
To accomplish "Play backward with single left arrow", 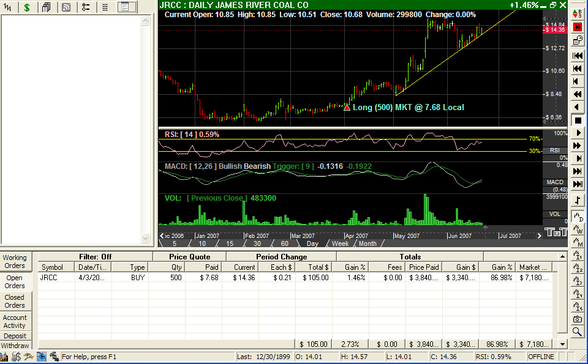I will click(578, 107).
